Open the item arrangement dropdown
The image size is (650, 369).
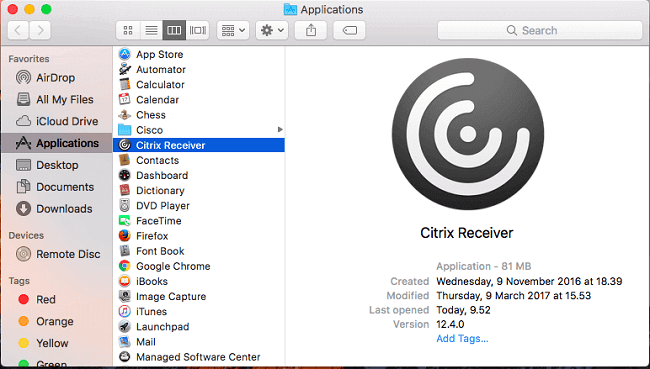tap(233, 30)
